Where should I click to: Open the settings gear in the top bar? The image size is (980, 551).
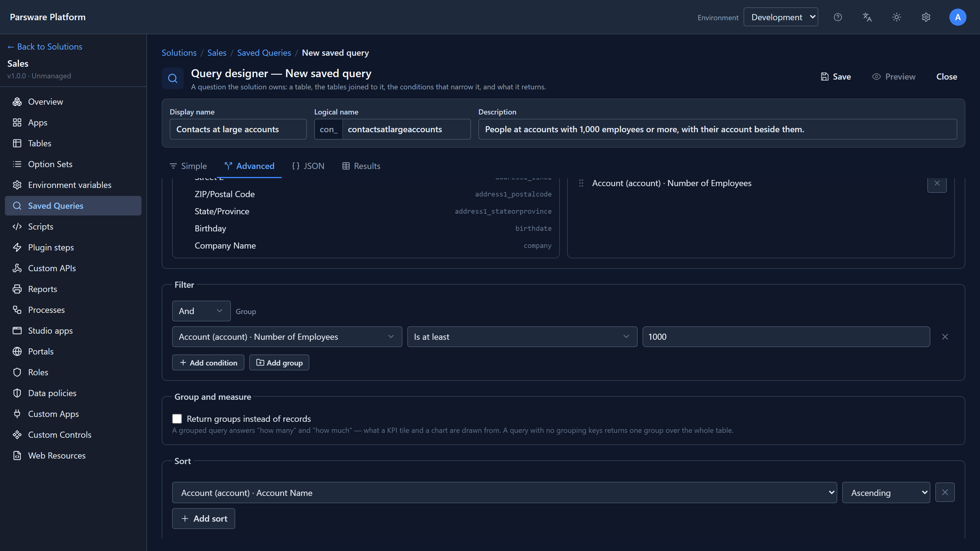[x=926, y=17]
